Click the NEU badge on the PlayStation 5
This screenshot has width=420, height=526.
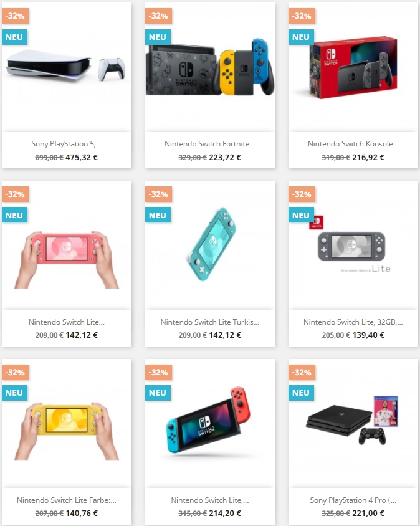pyautogui.click(x=14, y=37)
